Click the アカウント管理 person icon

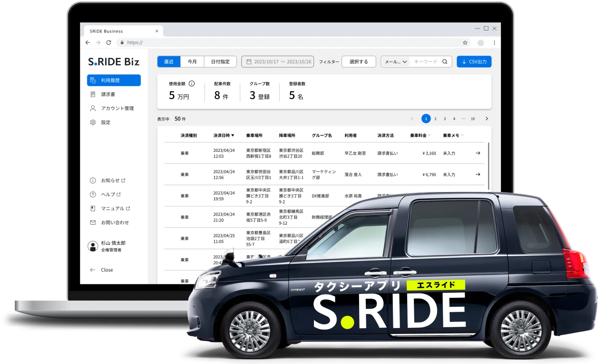click(93, 108)
